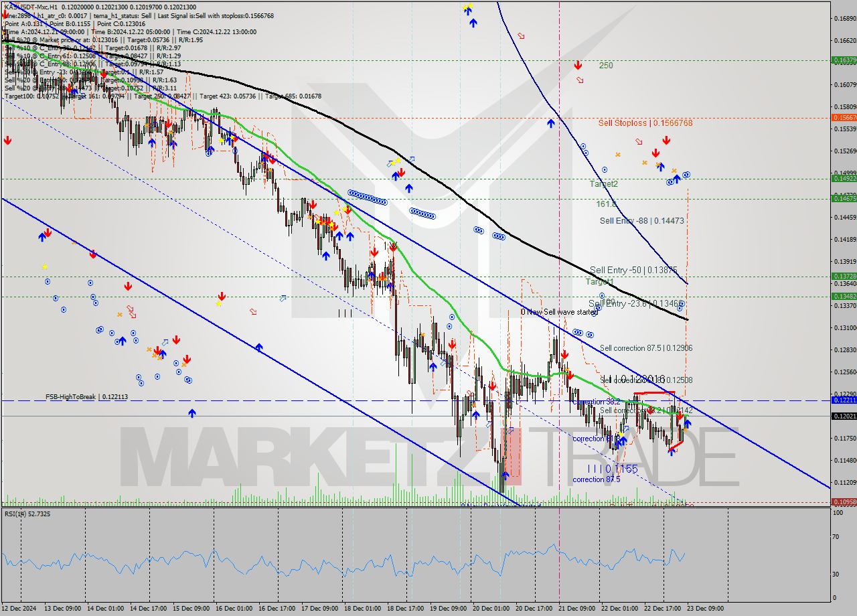Click the green 0.13728 price axis tag
This screenshot has height=616, width=857.
pos(844,276)
